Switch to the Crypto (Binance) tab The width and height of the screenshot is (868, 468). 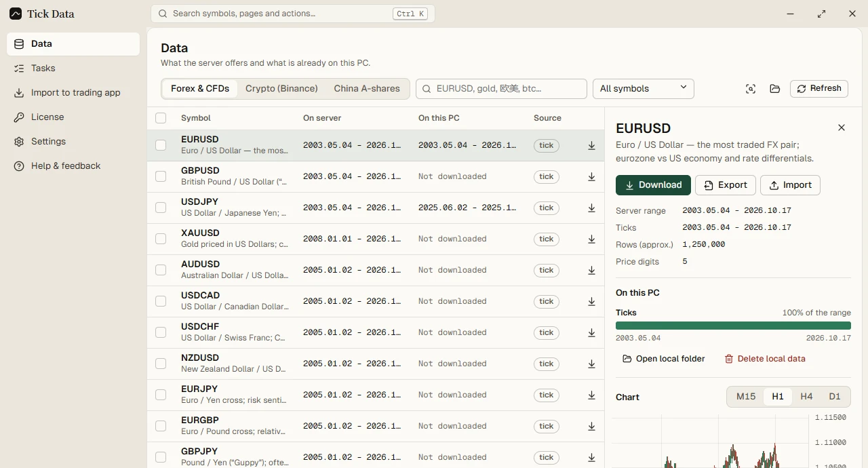tap(281, 89)
